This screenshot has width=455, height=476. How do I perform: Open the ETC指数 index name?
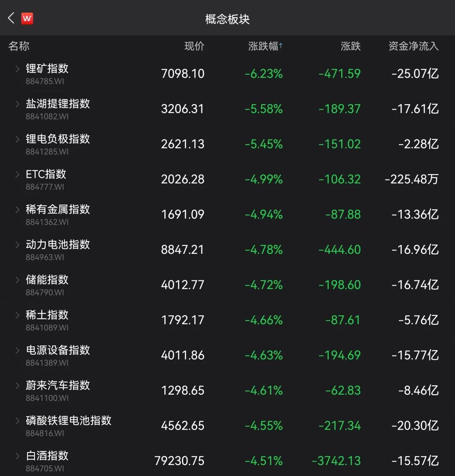[x=46, y=174]
